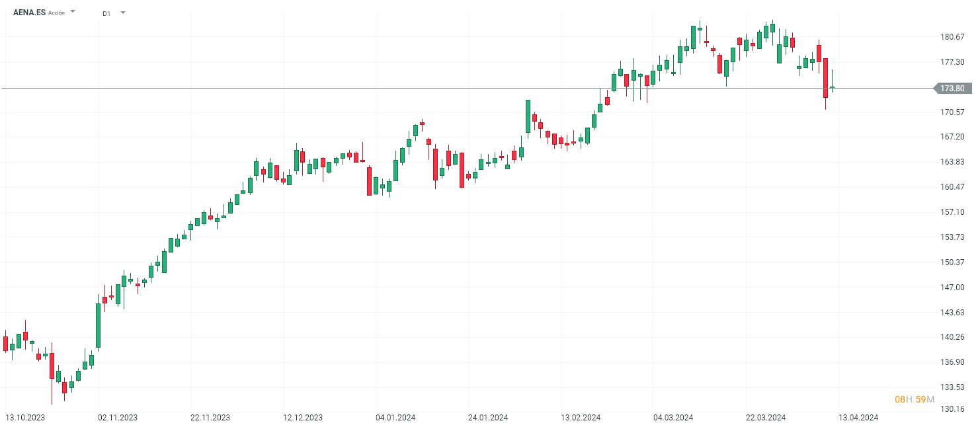Open the AENA.ES symbol dropdown arrow
The image size is (980, 429).
tap(73, 12)
